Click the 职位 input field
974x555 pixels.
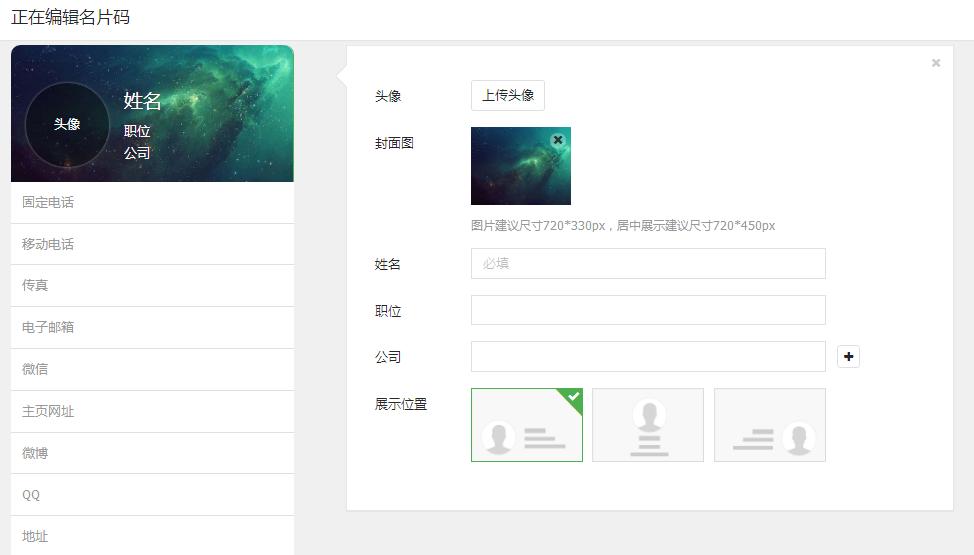(x=648, y=310)
